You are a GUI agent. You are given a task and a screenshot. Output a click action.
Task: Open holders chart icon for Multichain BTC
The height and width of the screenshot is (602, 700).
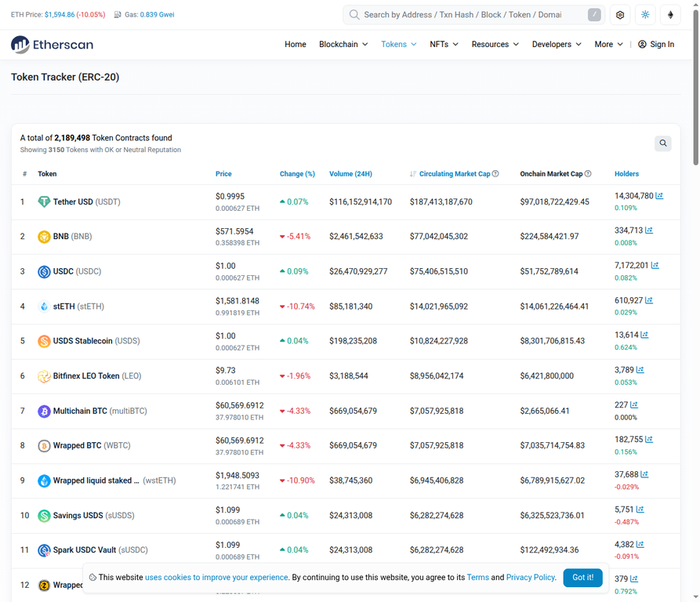[634, 404]
